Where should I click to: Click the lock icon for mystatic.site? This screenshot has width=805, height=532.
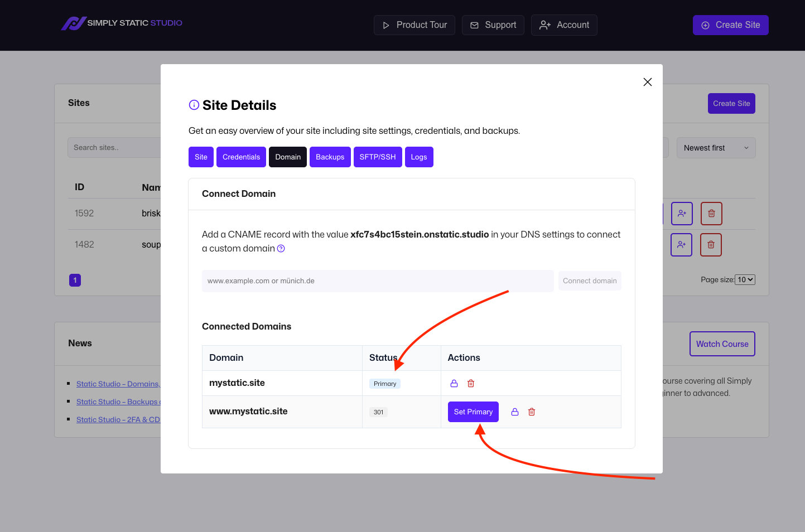pos(454,384)
